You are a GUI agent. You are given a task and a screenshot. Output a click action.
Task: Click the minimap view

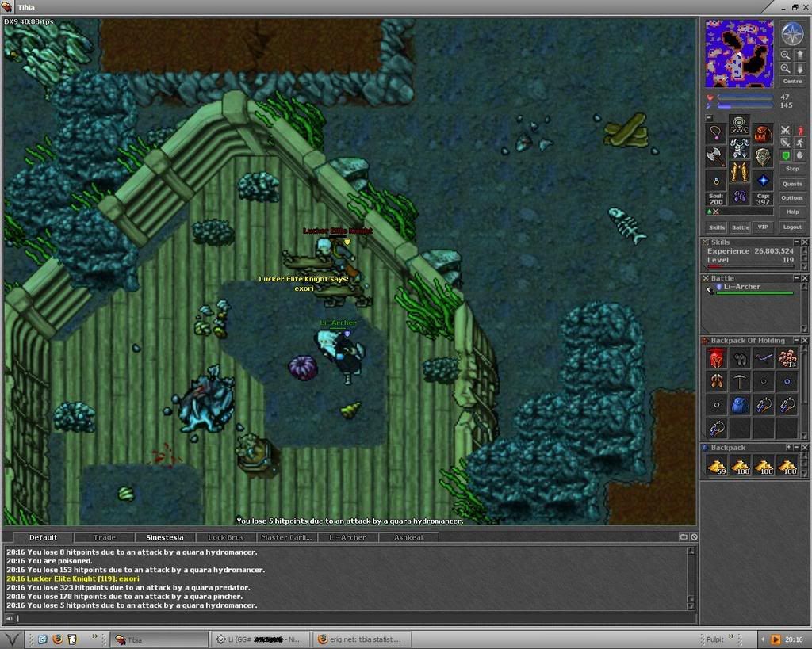coord(739,53)
